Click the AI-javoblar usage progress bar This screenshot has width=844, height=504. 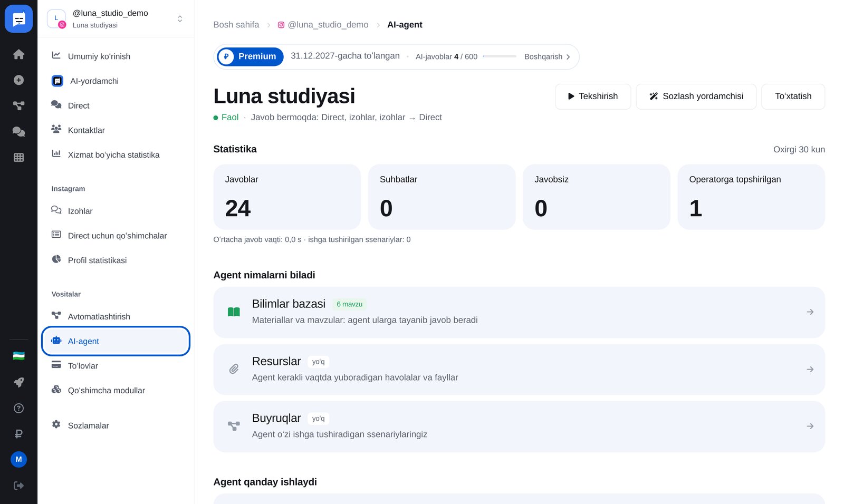[x=500, y=56]
